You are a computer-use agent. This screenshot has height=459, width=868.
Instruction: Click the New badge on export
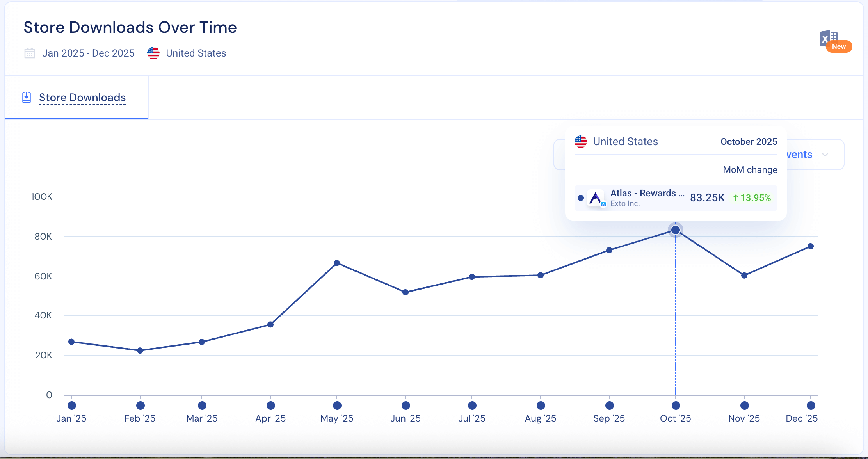tap(839, 46)
